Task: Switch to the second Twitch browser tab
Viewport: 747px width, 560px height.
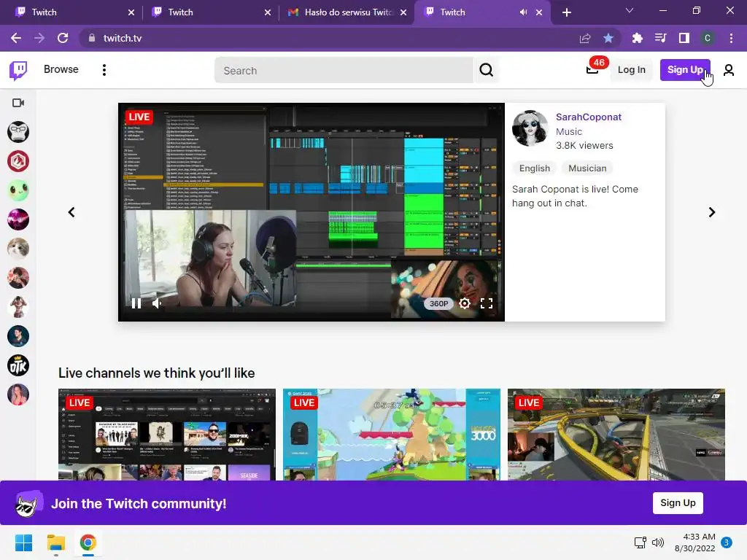Action: click(x=208, y=12)
